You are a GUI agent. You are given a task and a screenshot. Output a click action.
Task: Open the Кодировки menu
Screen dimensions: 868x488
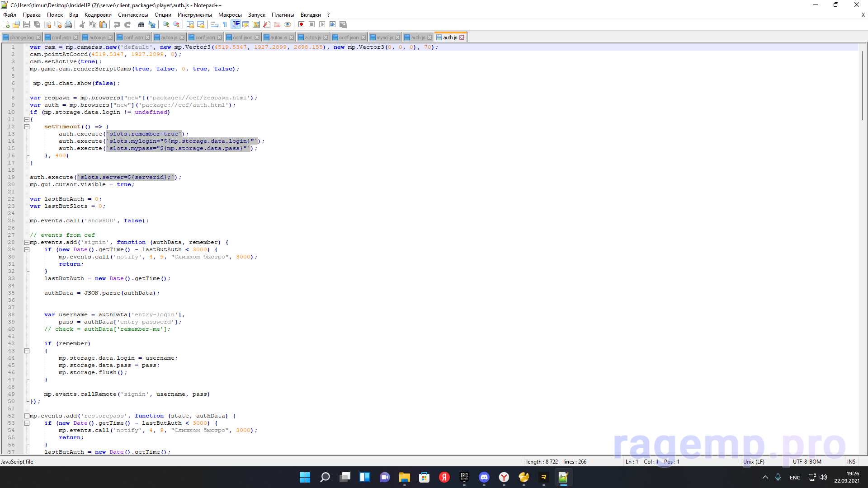[98, 15]
